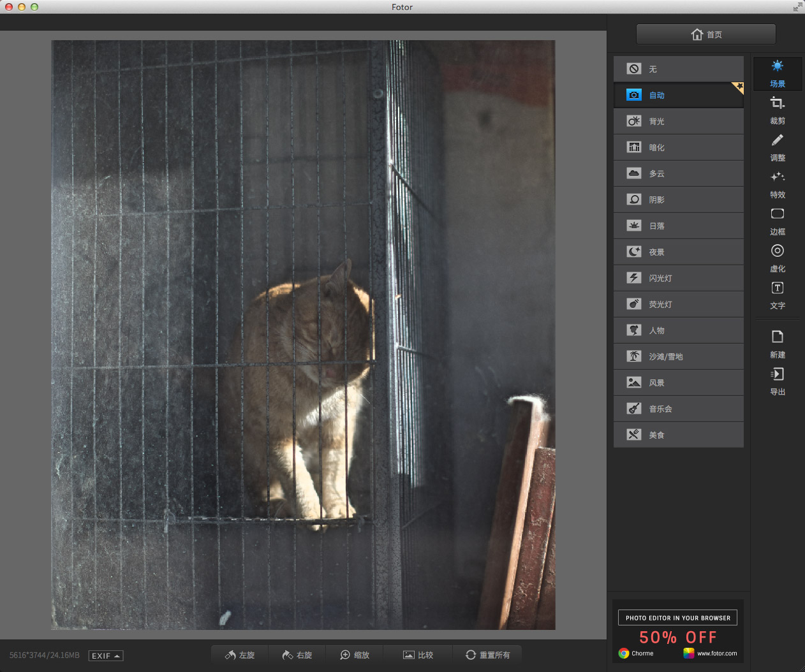Select the 沙滩/雪地 beach snow scene
Screen dimensions: 805x672
click(x=678, y=356)
